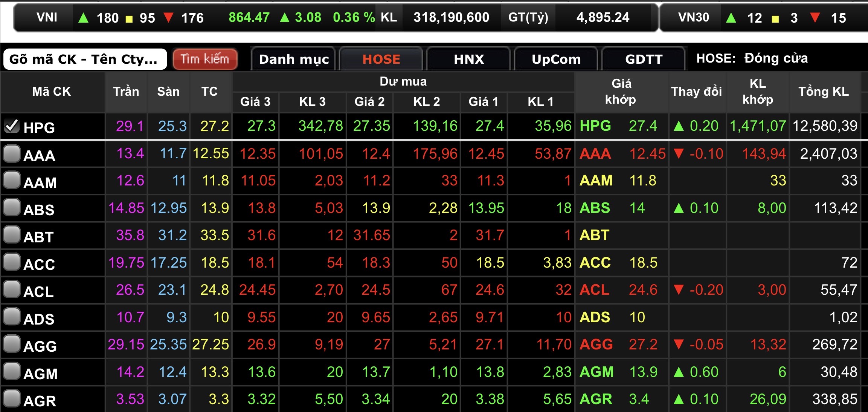The height and width of the screenshot is (412, 868).
Task: Open the GDTT tab
Action: pos(643,59)
